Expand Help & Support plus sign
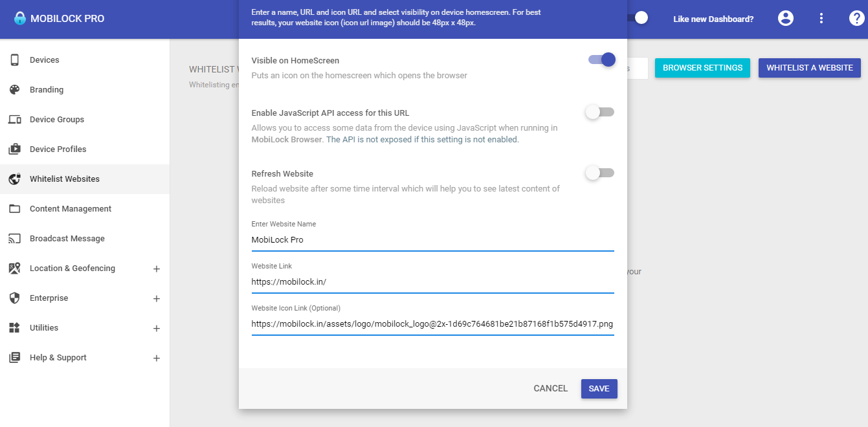This screenshot has height=427, width=868. [157, 358]
